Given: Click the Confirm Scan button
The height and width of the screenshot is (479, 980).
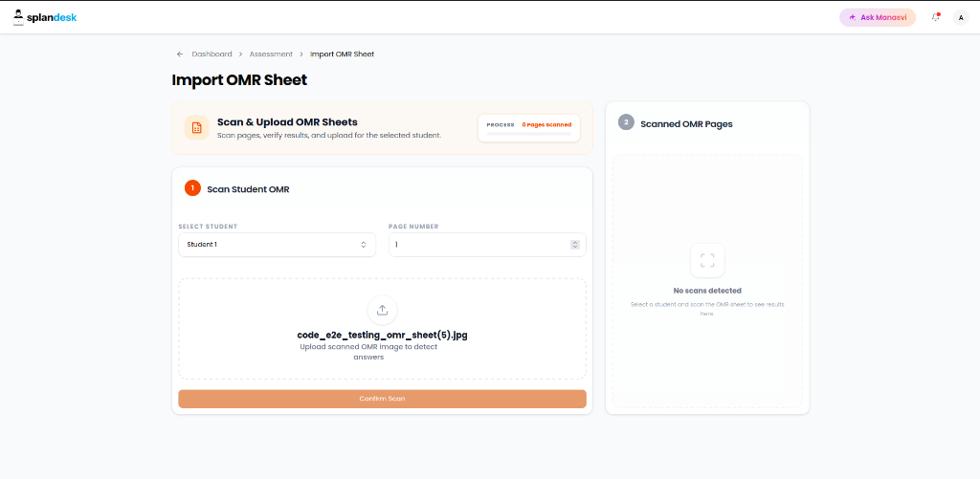Looking at the screenshot, I should tap(383, 399).
